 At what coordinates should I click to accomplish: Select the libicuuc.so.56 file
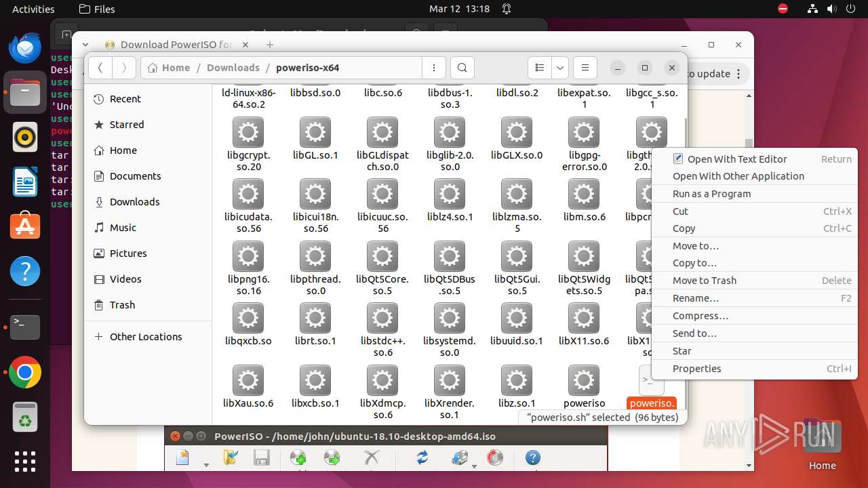[382, 206]
